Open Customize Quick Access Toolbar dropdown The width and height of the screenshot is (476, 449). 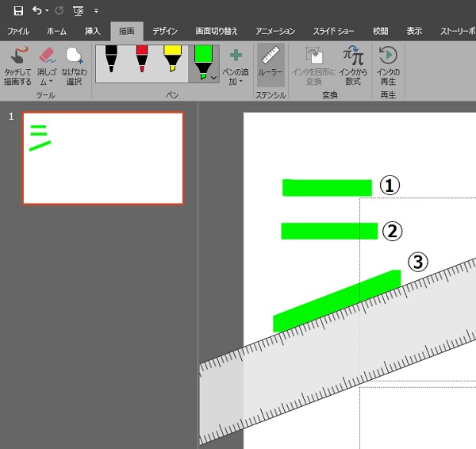pos(96,11)
